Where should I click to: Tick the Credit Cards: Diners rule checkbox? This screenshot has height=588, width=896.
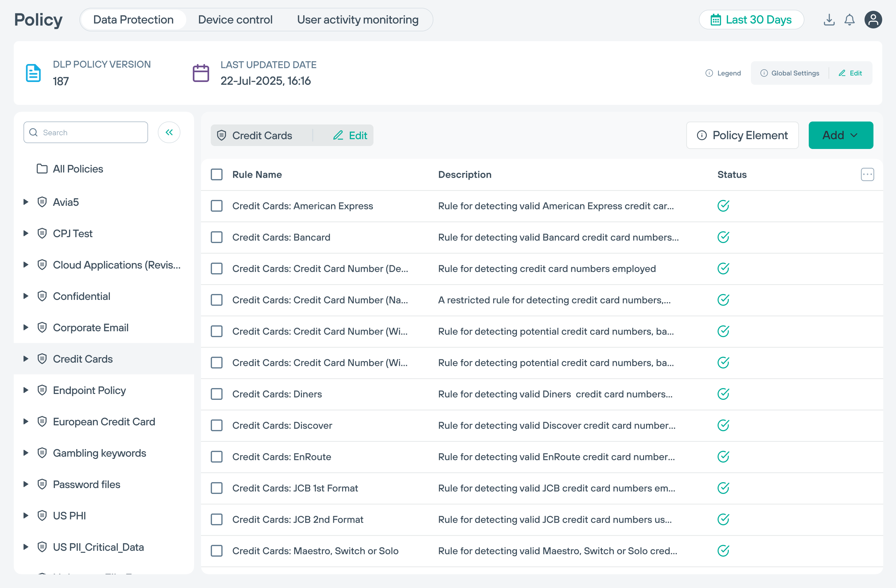pos(216,394)
